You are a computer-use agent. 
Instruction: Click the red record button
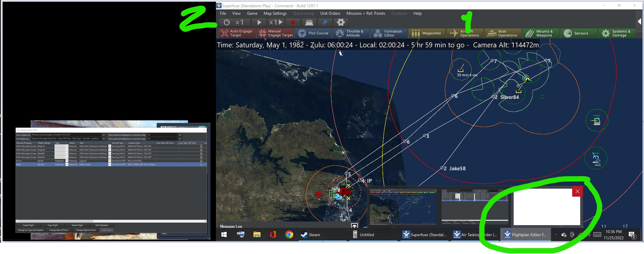pyautogui.click(x=293, y=22)
